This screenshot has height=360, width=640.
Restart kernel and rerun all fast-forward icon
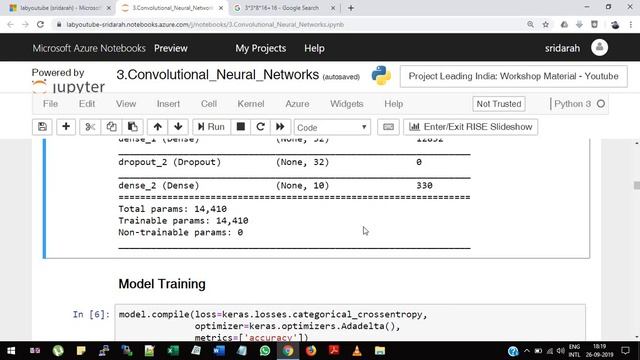coord(280,127)
